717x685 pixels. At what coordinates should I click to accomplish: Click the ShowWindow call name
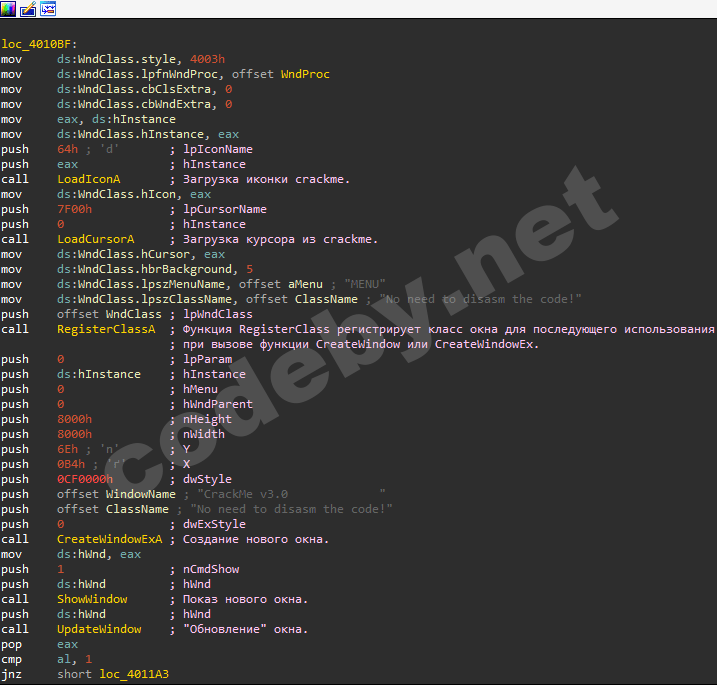tap(92, 599)
